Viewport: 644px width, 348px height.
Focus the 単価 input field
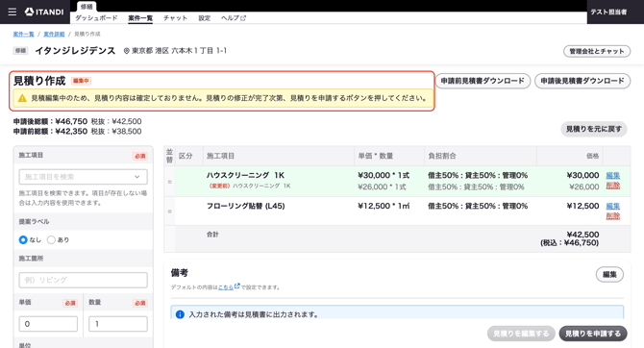pos(48,324)
